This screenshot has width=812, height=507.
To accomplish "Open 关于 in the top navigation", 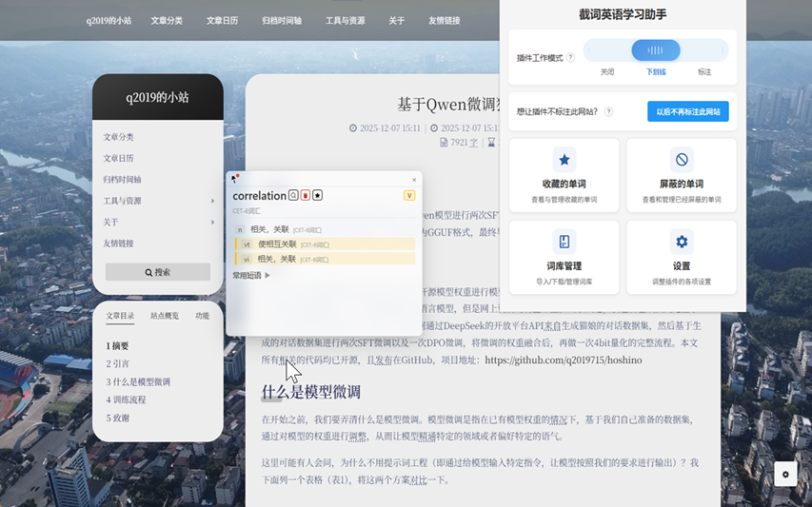I will (x=397, y=21).
